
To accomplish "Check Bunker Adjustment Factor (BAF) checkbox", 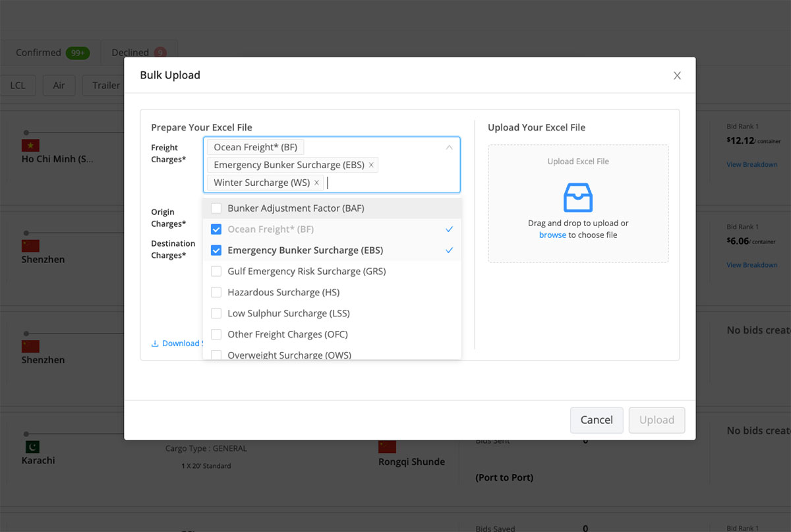I will click(x=216, y=208).
